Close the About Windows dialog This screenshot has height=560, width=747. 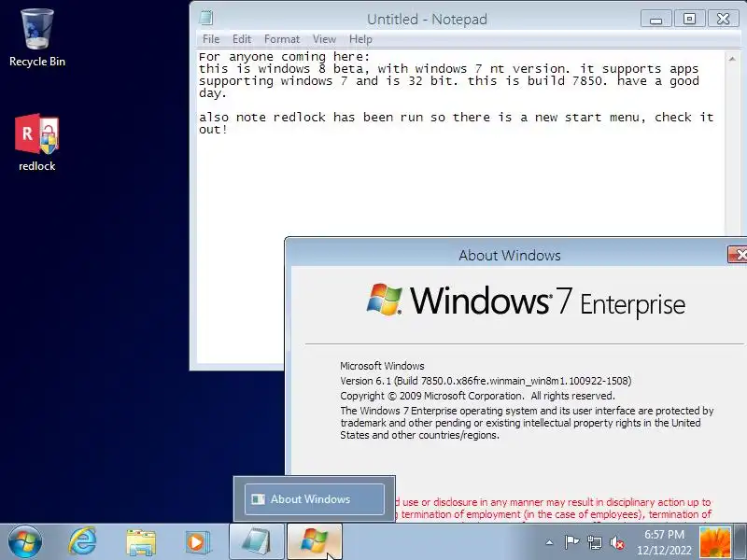(x=738, y=255)
